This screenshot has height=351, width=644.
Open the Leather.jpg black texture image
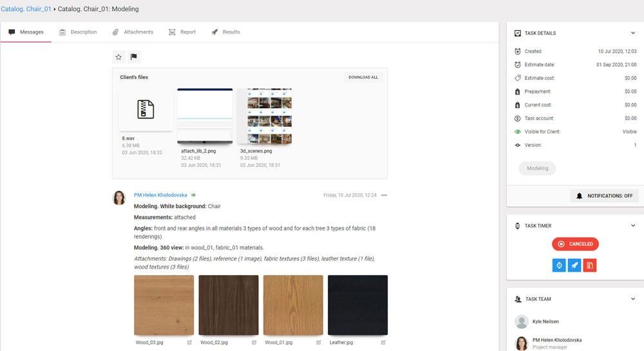click(357, 305)
